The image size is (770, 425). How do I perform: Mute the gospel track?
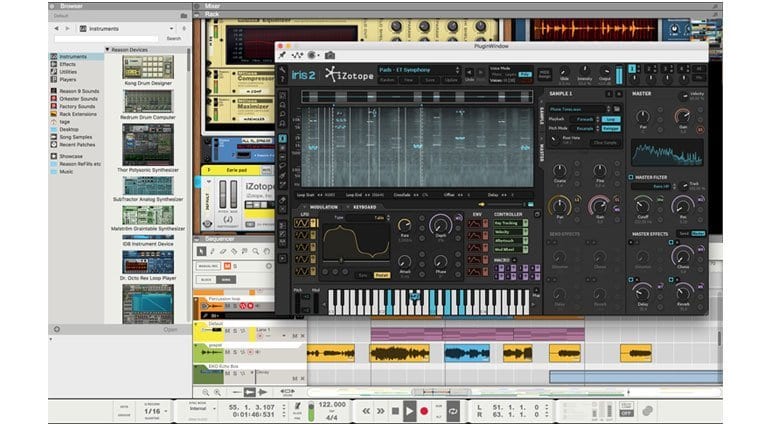[x=227, y=352]
